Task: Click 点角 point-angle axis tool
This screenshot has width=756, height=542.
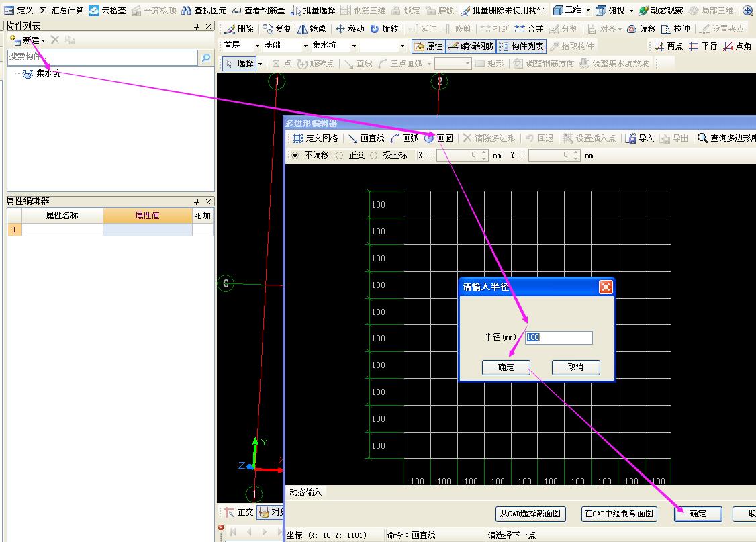Action: click(x=737, y=46)
